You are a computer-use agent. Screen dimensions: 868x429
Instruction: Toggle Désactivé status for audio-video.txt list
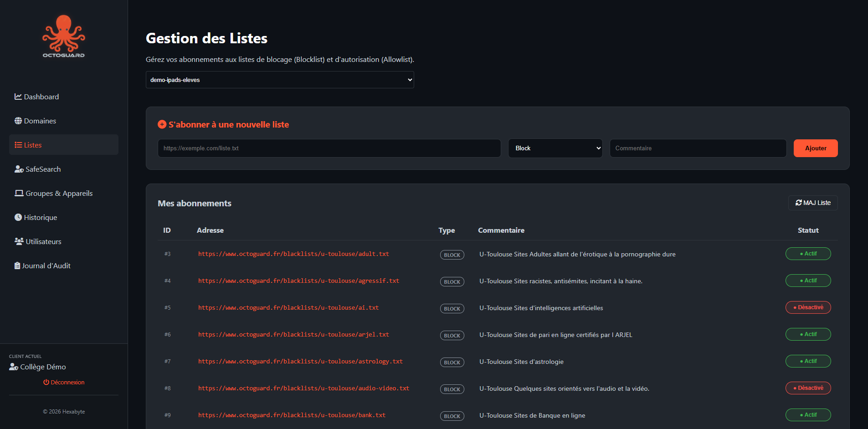click(x=808, y=388)
